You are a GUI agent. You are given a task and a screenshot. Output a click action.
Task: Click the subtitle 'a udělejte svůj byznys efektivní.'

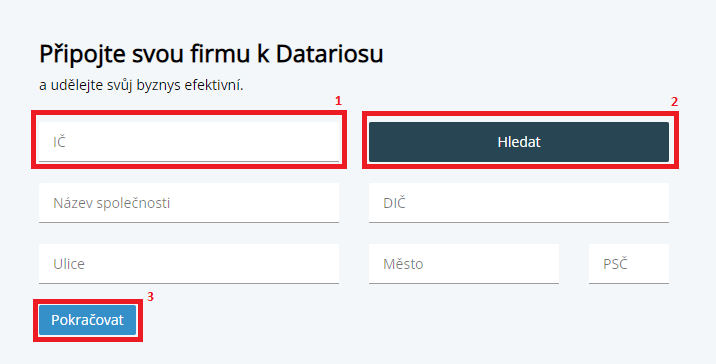coord(141,85)
